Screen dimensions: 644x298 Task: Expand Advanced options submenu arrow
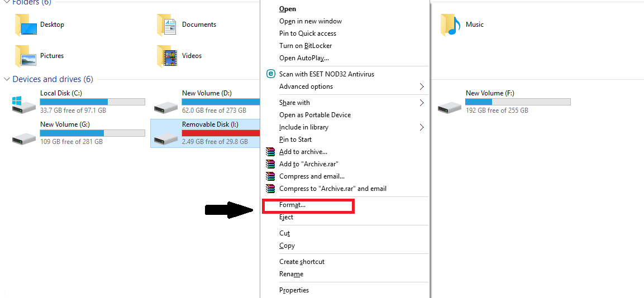click(x=421, y=86)
